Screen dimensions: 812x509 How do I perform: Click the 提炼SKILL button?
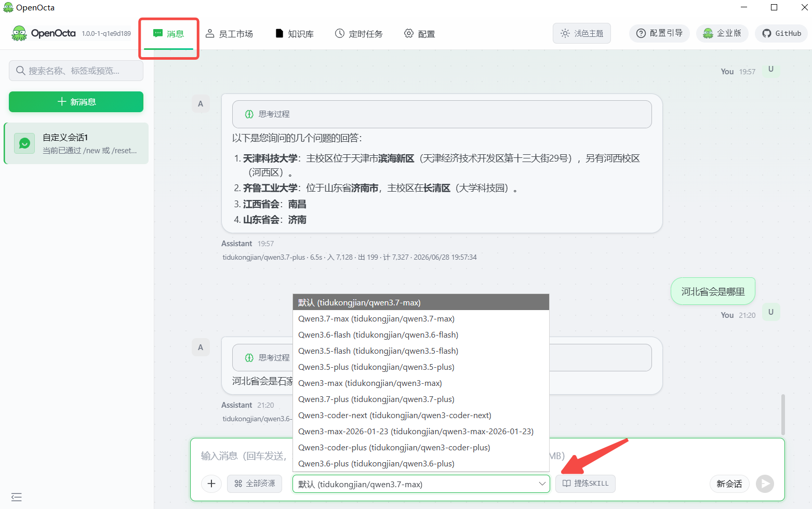point(585,484)
